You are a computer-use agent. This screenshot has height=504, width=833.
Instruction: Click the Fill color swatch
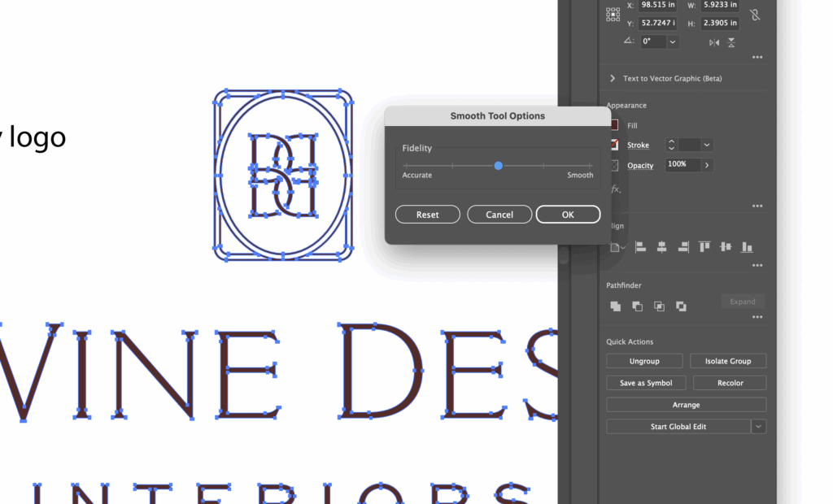(x=615, y=125)
